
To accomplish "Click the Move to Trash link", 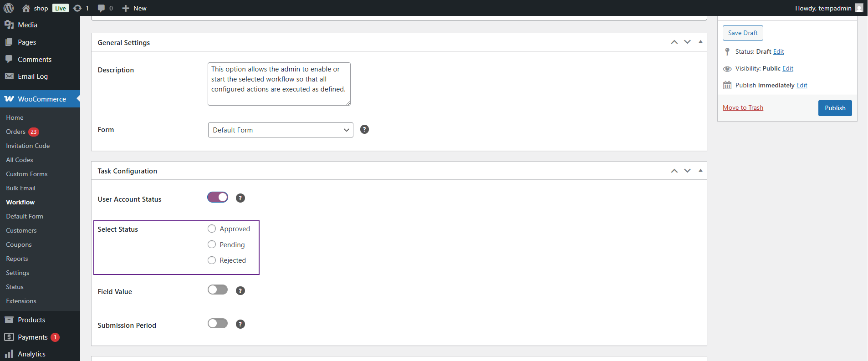I will tap(743, 107).
